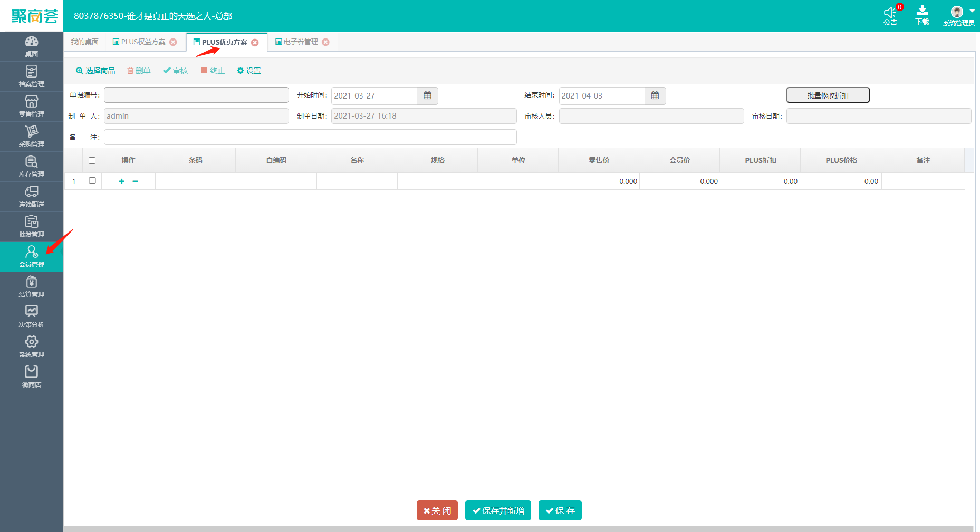Click the 备注 input field

point(310,137)
